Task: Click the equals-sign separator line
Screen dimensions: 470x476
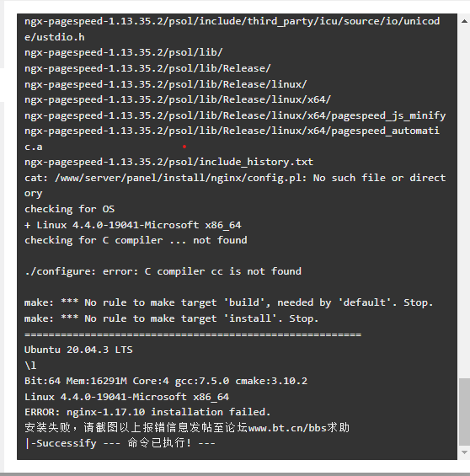Action: [193, 334]
